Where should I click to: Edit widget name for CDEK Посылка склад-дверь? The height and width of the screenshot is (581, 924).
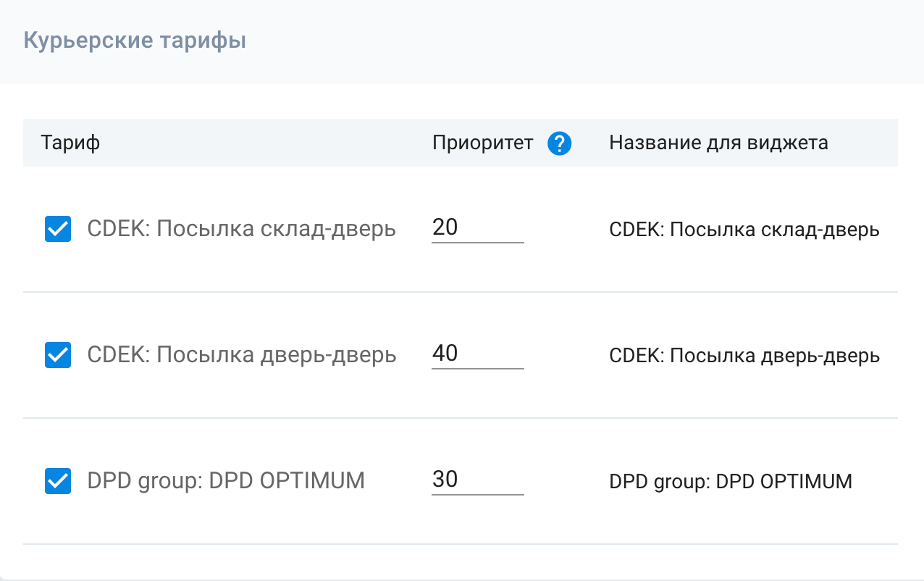point(744,230)
